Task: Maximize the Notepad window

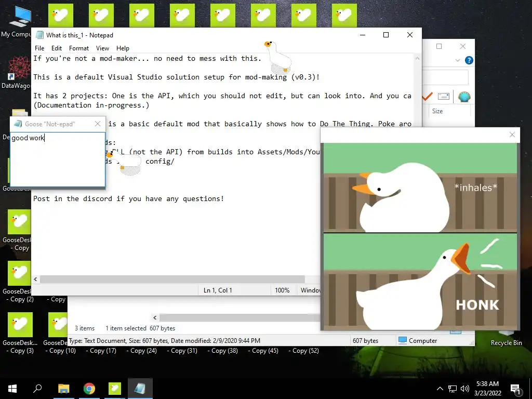Action: coord(386,35)
